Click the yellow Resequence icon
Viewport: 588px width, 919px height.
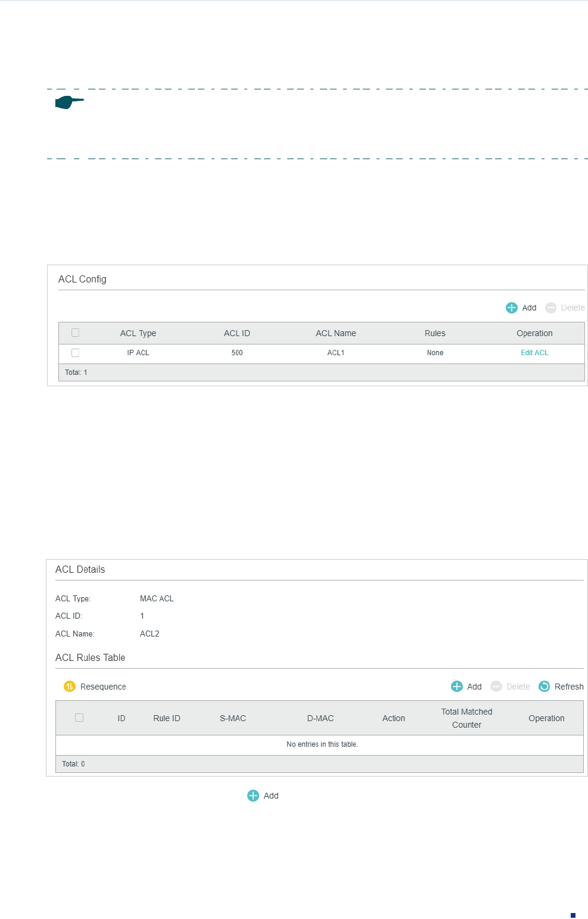pyautogui.click(x=70, y=687)
